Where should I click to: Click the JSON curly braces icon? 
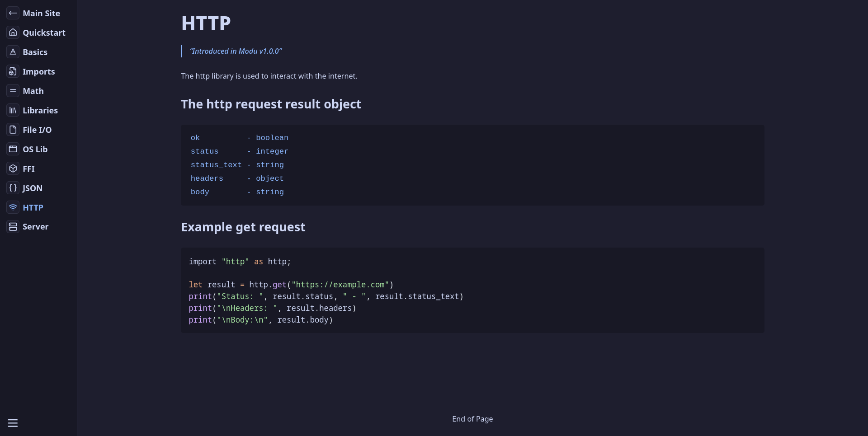coord(13,188)
